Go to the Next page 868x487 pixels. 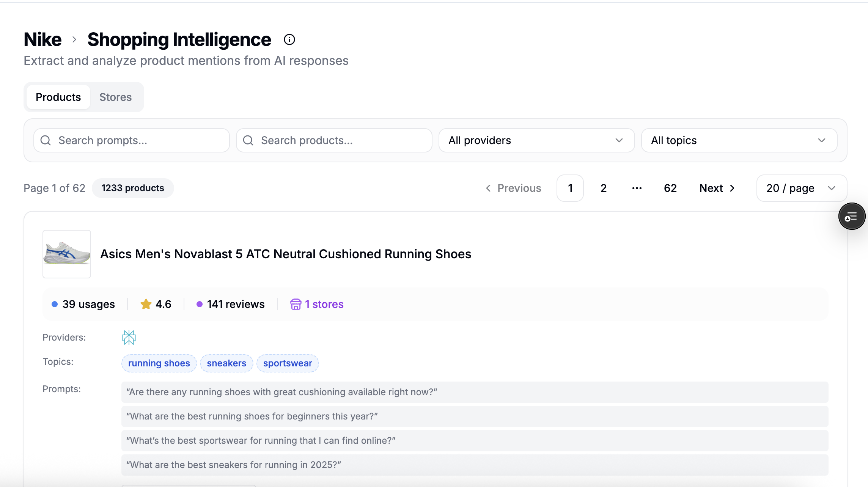pos(717,188)
